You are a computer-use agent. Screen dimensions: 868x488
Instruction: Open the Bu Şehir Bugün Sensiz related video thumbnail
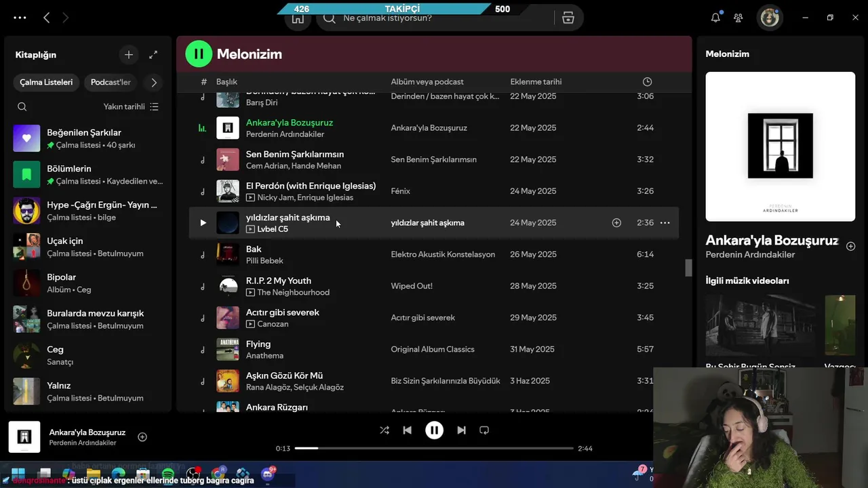(760, 325)
